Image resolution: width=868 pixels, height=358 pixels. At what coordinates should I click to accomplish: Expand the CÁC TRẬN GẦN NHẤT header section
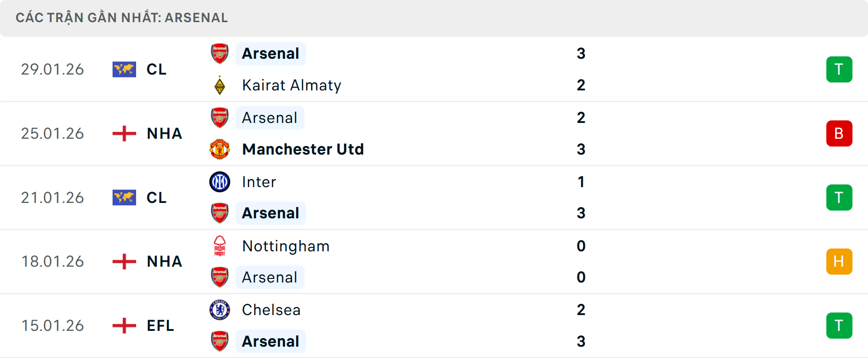[x=122, y=18]
